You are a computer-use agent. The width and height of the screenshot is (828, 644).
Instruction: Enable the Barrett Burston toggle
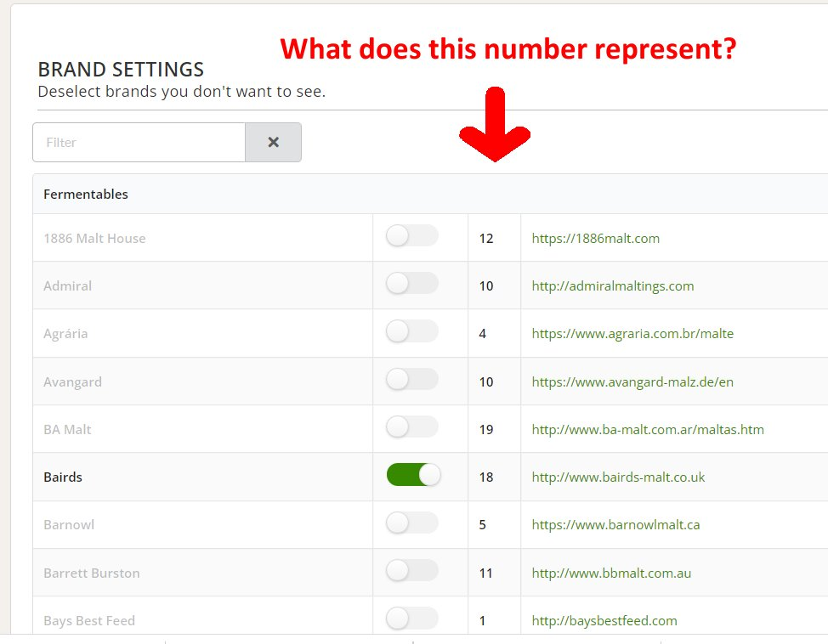412,572
